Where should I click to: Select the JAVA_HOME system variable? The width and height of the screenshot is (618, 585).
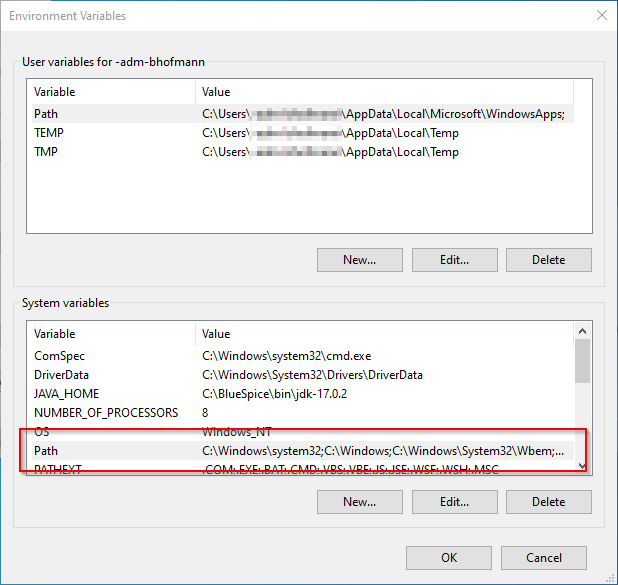(x=66, y=394)
